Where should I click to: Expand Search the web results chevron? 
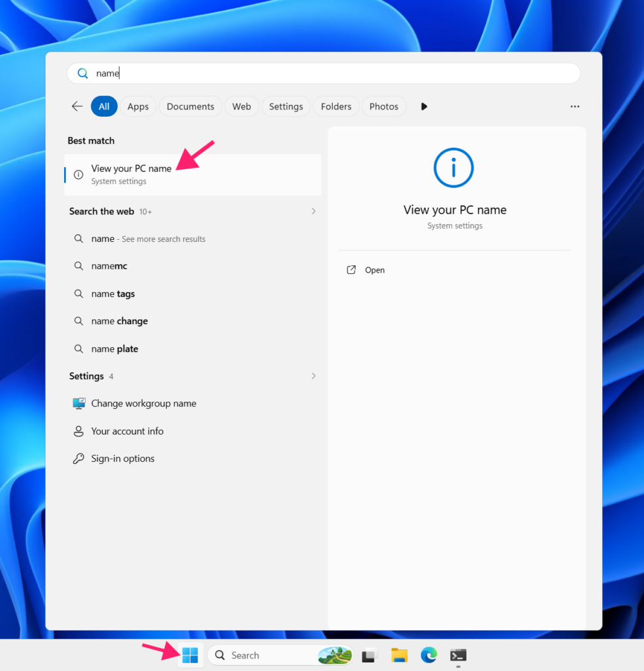pos(313,211)
